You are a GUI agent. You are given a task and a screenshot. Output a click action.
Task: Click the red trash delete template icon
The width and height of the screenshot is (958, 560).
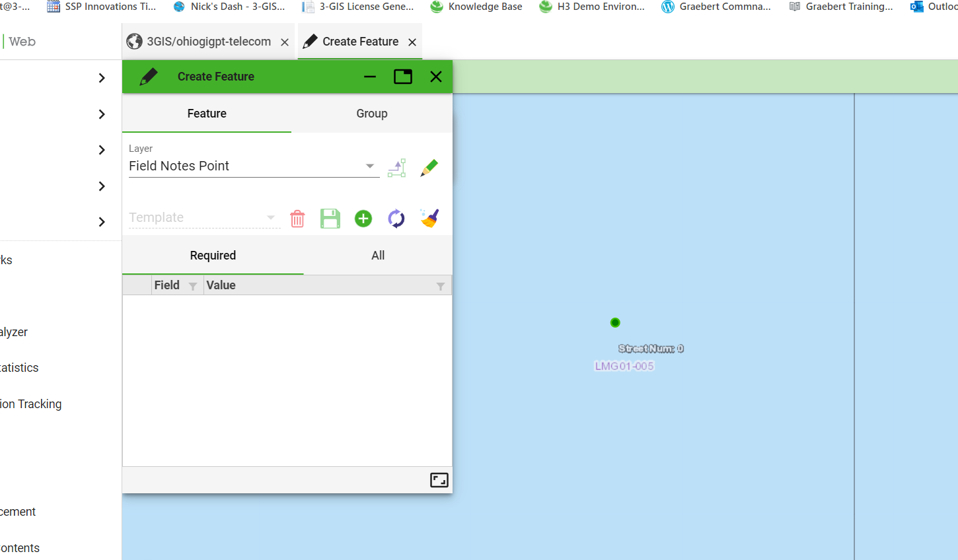(x=297, y=219)
